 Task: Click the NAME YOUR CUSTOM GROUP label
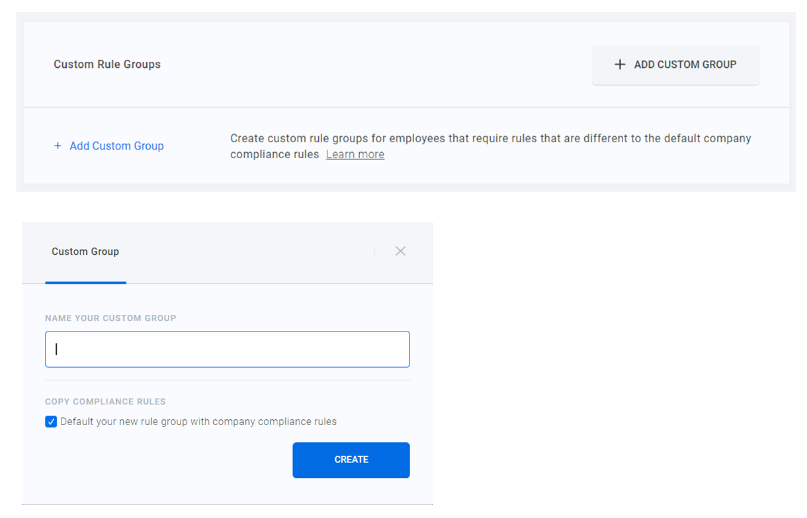[x=110, y=318]
